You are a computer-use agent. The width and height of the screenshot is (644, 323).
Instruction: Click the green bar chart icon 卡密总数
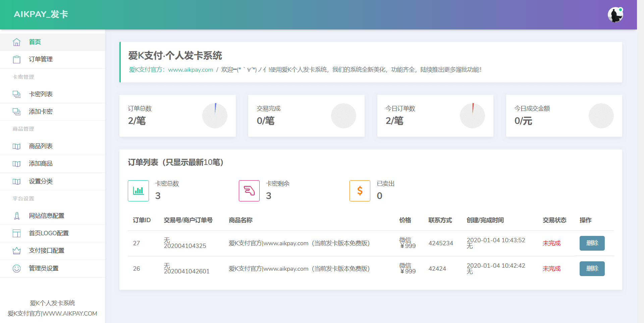(138, 191)
